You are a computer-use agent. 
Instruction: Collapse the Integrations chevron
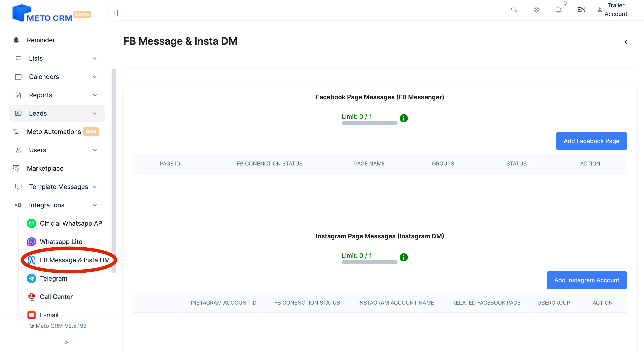[x=95, y=205]
